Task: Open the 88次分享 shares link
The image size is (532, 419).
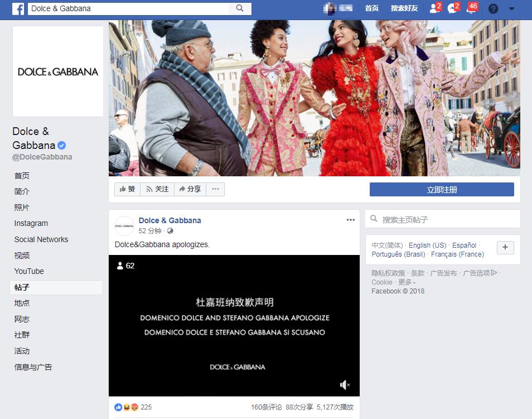Action: 299,407
